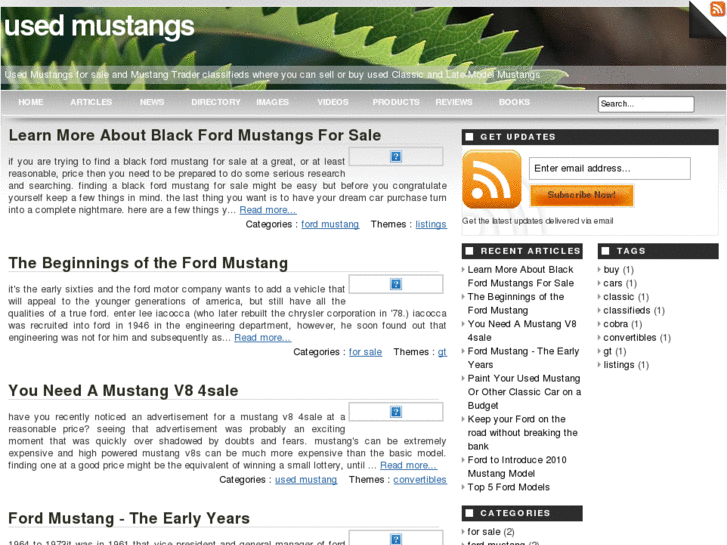The image size is (727, 545).
Task: Open the broken image in the Mustang V8 4sale article
Action: 395,411
